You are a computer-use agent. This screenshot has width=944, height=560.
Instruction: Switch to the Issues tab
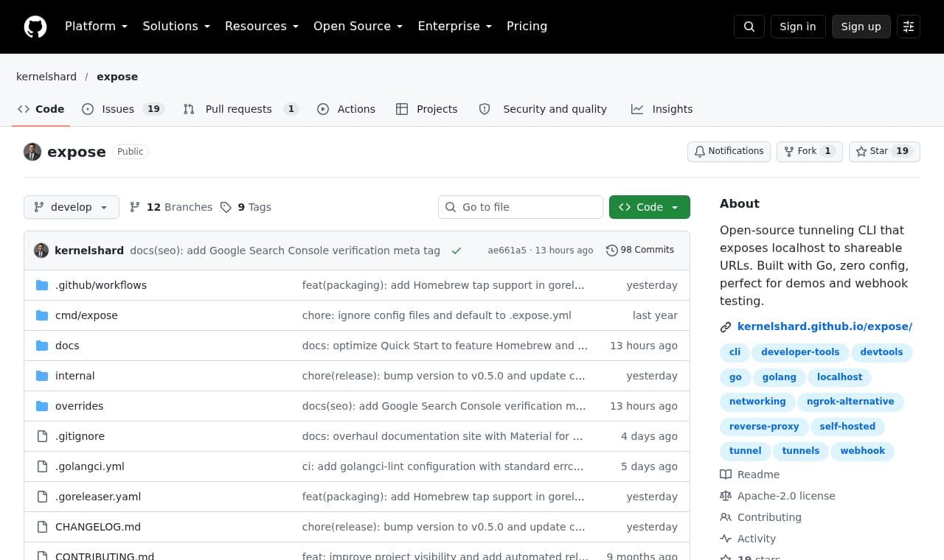[122, 109]
